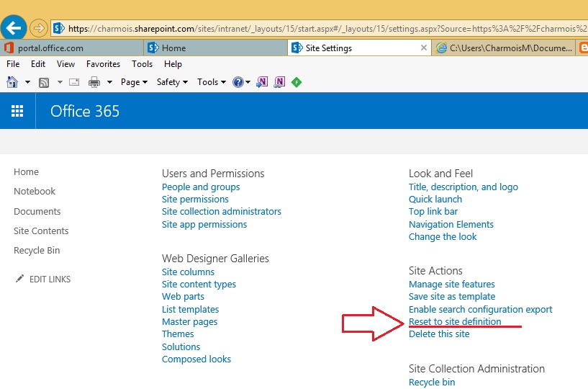Click the RSS feeds icon
The width and height of the screenshot is (588, 389).
44,82
